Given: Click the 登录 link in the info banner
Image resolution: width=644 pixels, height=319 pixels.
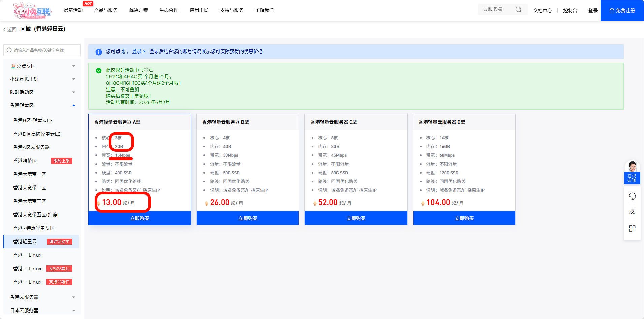Looking at the screenshot, I should [137, 51].
